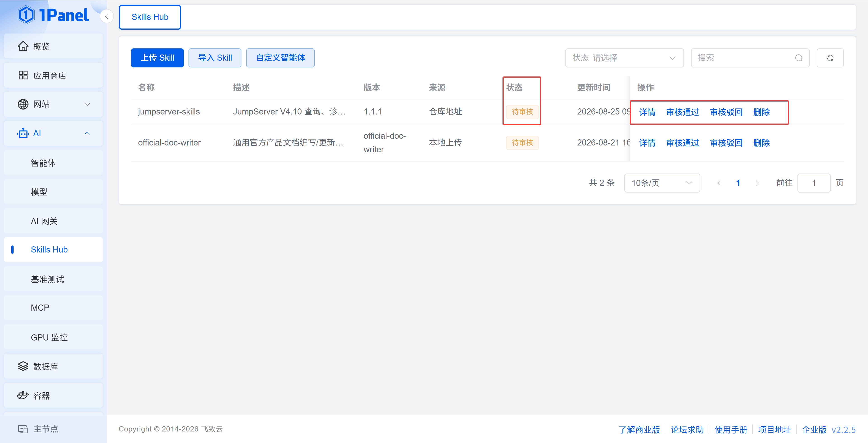Image resolution: width=868 pixels, height=443 pixels.
Task: Open 模型 in the AI menu
Action: point(53,192)
